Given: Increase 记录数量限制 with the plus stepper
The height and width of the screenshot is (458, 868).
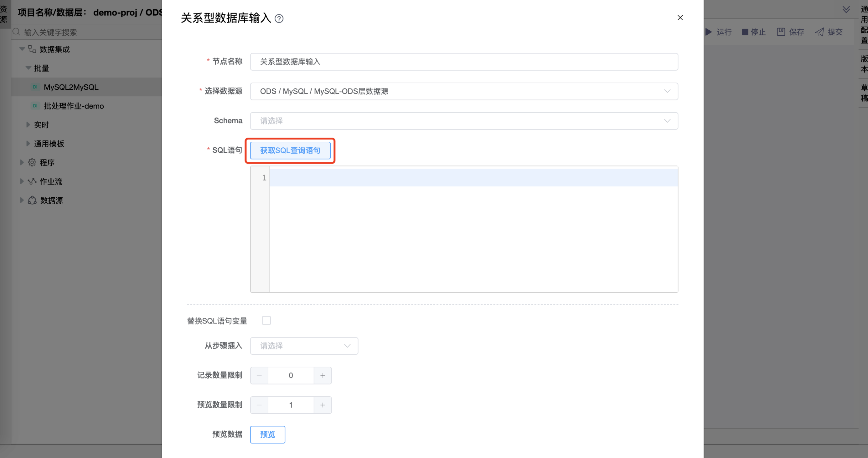Looking at the screenshot, I should (323, 375).
